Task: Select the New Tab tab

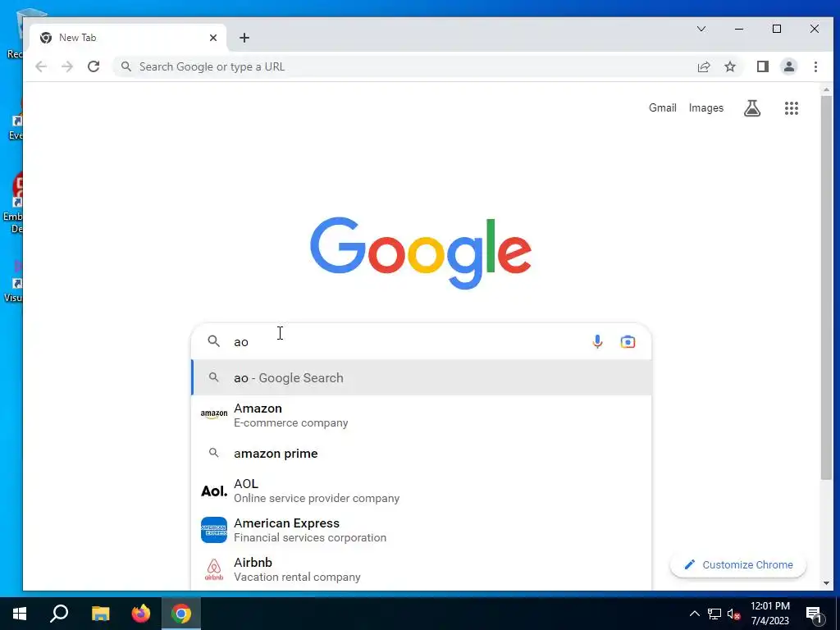Action: pyautogui.click(x=129, y=38)
